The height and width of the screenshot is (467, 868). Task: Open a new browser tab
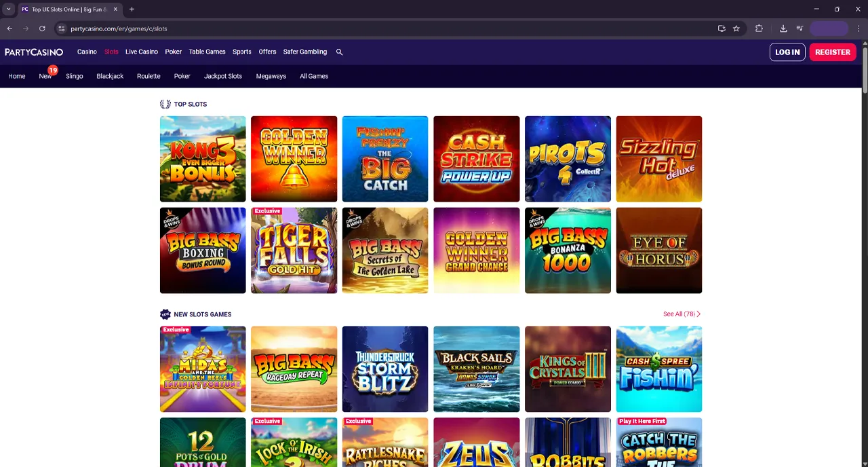(132, 10)
